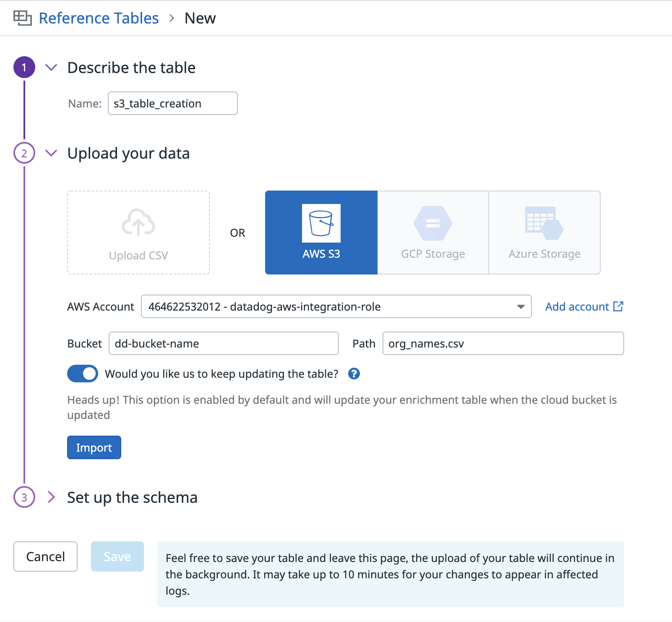Click the Upload CSV cloud icon
Image resolution: width=672 pixels, height=622 pixels.
tap(138, 222)
